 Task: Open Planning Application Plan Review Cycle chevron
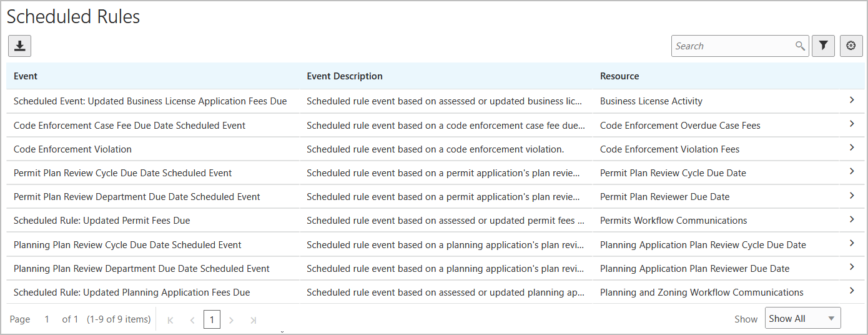pyautogui.click(x=852, y=243)
